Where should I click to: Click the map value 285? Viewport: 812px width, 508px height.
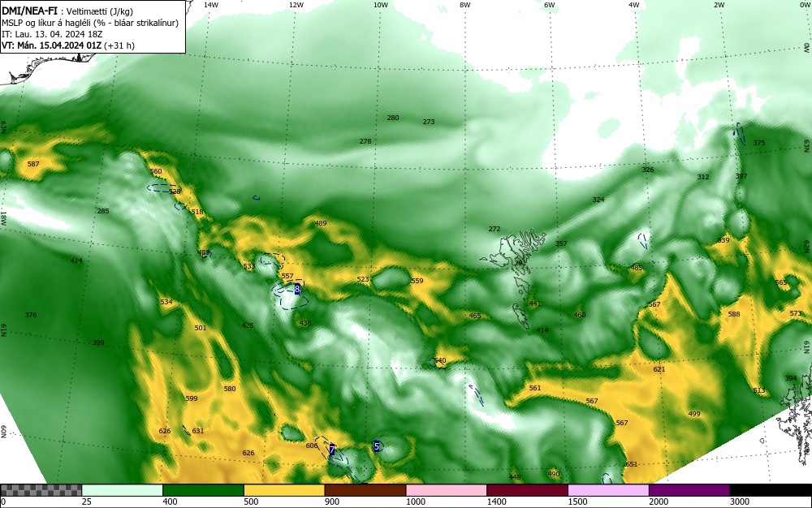(x=103, y=211)
